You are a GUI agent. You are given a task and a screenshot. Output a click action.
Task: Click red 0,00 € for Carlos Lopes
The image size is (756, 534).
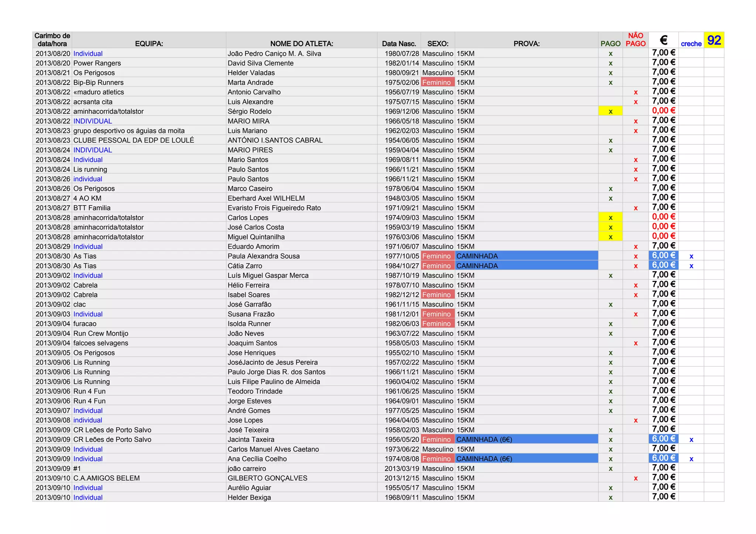tap(663, 217)
